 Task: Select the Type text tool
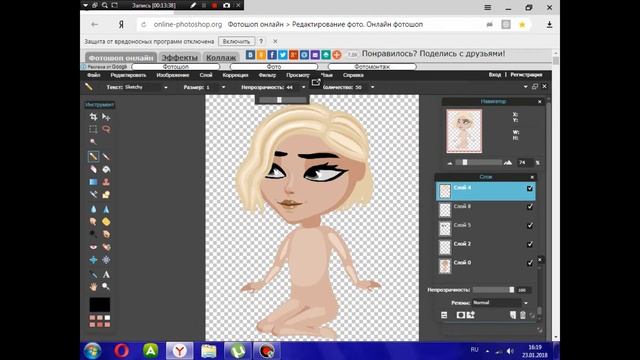[x=106, y=274]
